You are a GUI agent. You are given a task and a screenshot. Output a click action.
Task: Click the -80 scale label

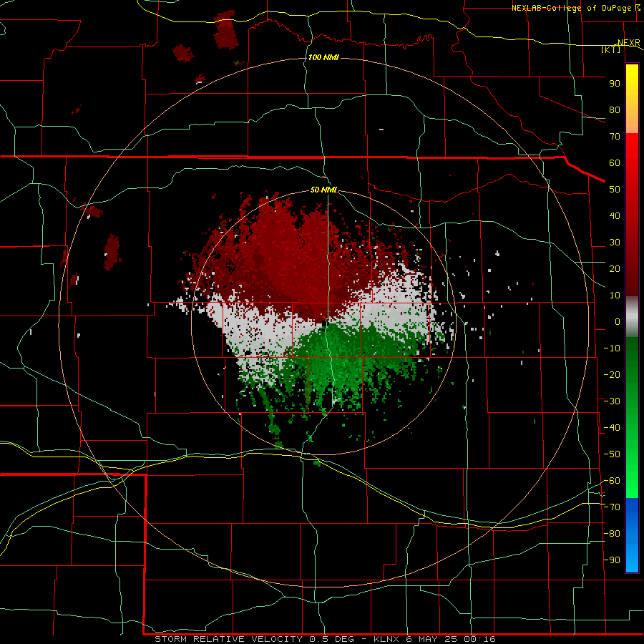pyautogui.click(x=612, y=534)
